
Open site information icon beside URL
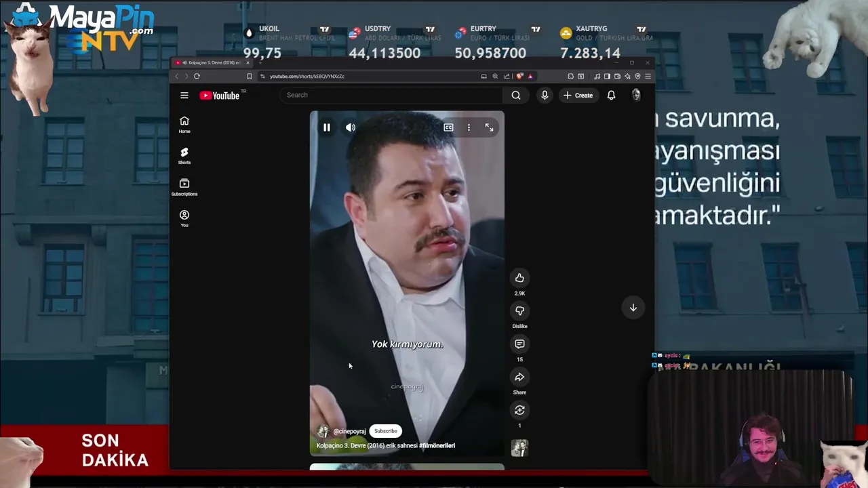262,77
